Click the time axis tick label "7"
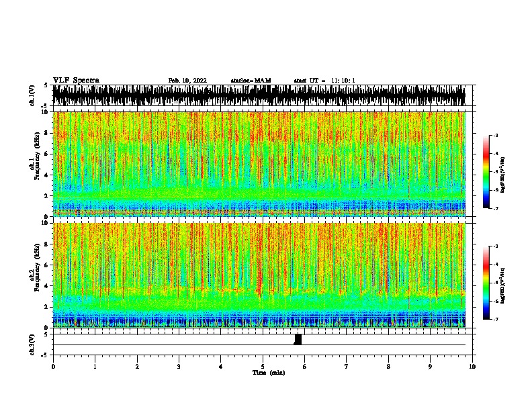 tap(347, 367)
